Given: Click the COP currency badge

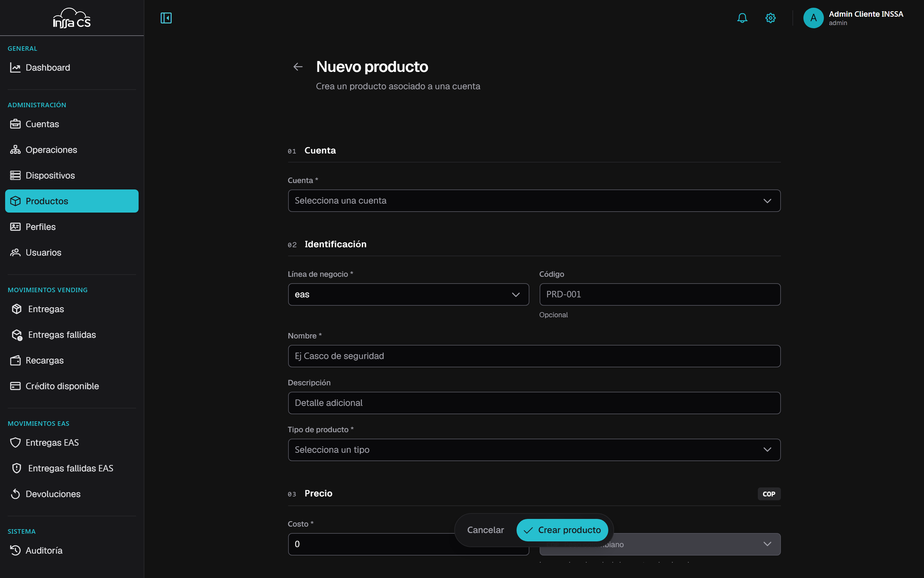Looking at the screenshot, I should [769, 494].
